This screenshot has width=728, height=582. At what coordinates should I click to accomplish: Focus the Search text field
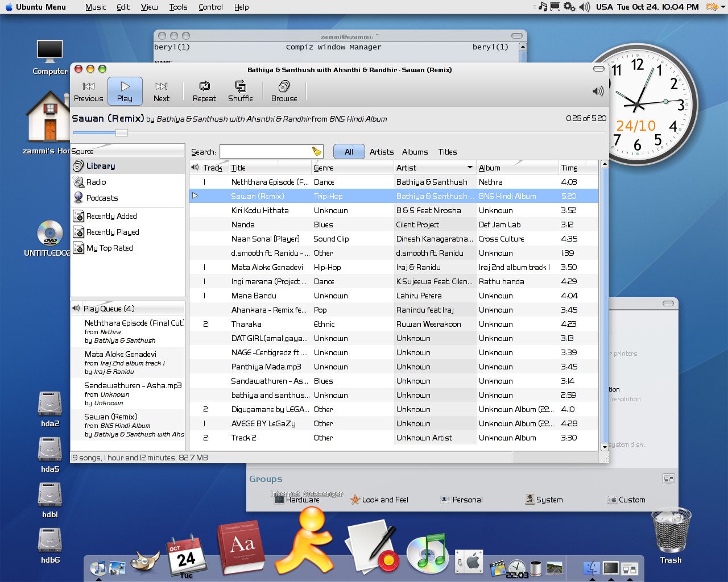point(265,152)
